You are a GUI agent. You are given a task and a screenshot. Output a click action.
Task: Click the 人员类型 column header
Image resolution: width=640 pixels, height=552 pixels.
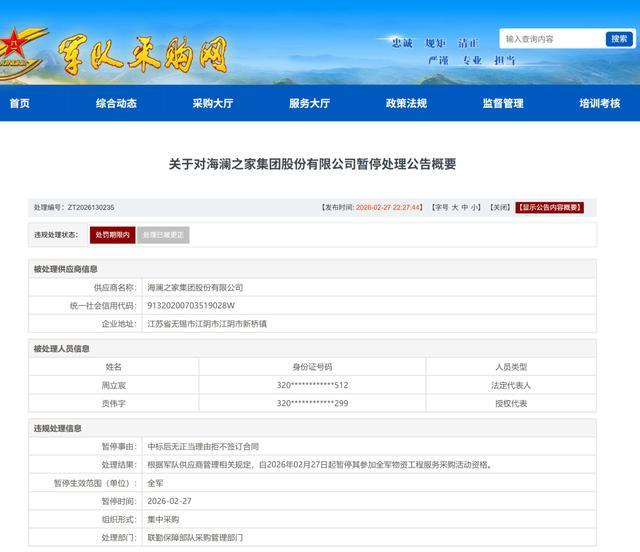click(511, 367)
